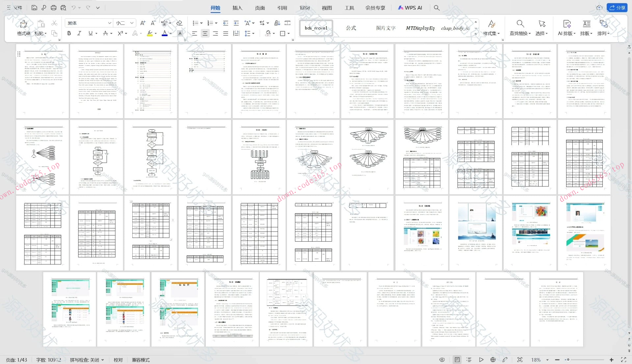The width and height of the screenshot is (632, 364).
Task: Expand spell check (拼写检查) dropdown in status bar
Action: (x=103, y=360)
